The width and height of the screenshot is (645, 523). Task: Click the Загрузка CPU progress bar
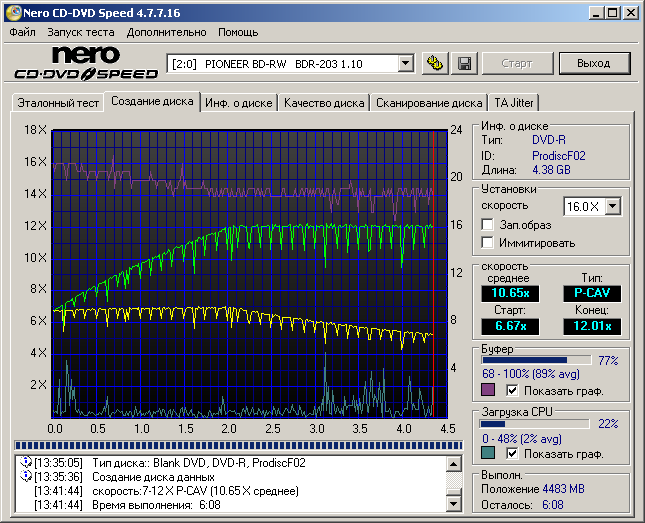click(534, 424)
